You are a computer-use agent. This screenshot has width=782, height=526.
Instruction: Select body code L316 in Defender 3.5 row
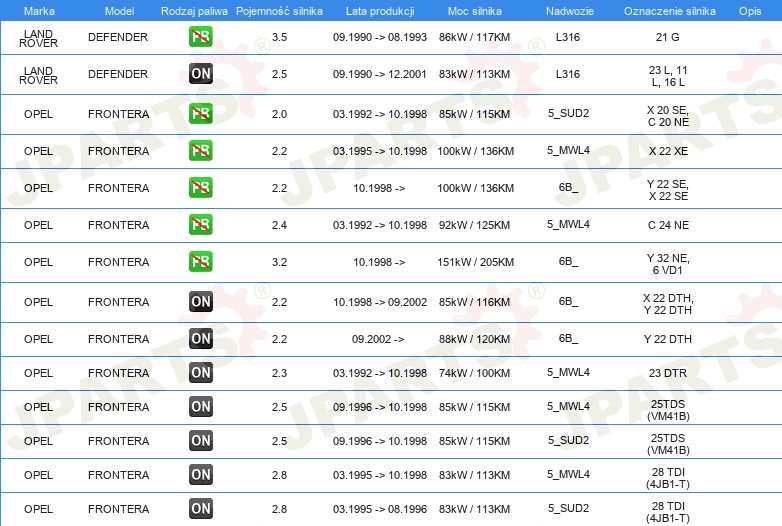coord(568,37)
